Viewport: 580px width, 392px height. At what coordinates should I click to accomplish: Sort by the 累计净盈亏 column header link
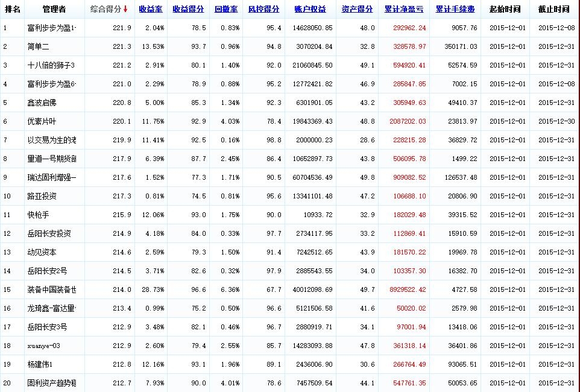point(404,9)
